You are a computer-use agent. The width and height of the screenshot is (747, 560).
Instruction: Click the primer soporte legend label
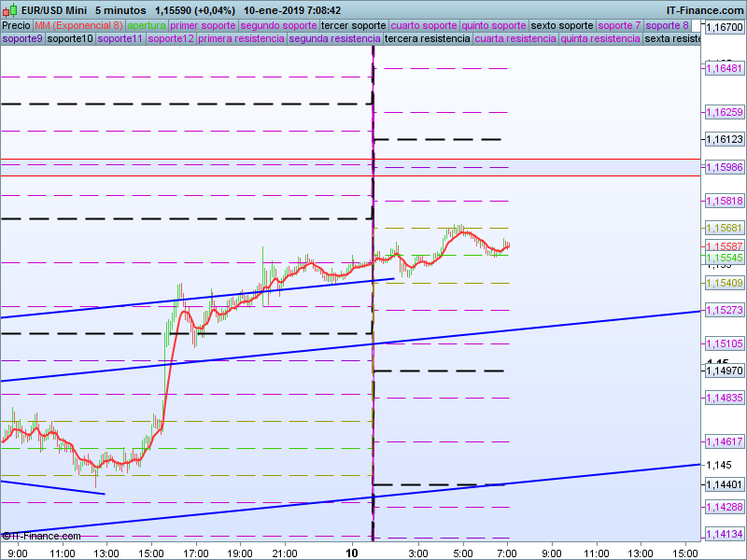click(204, 25)
